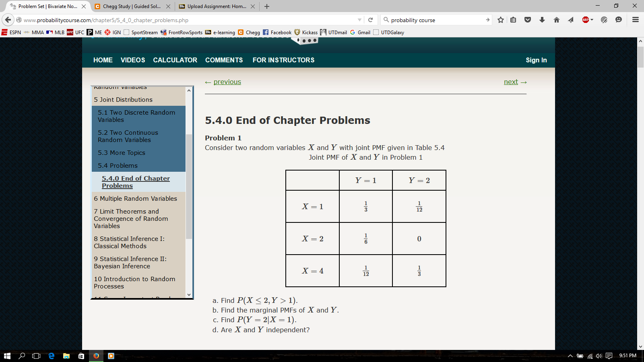View recent downloads
This screenshot has height=362, width=644.
pyautogui.click(x=542, y=20)
